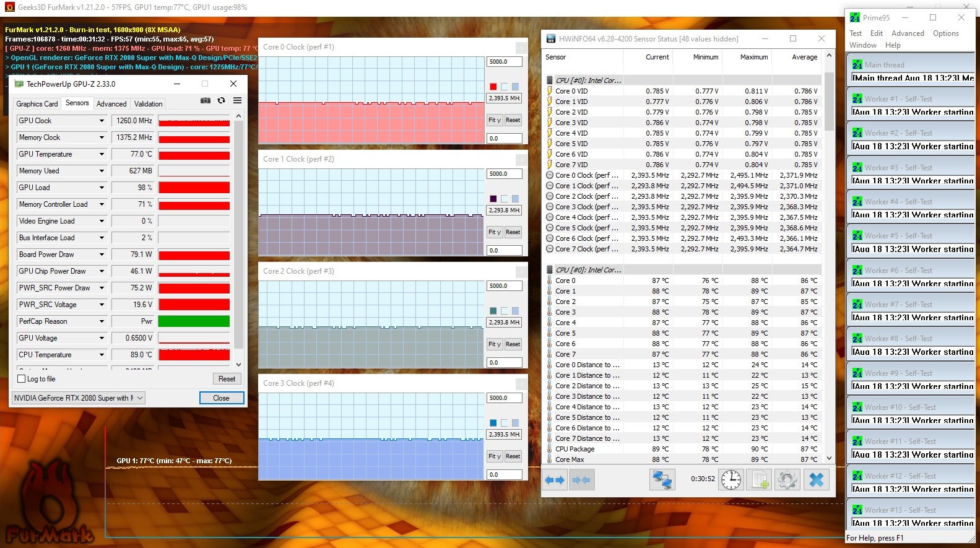Open the PerfCap Reason dropdown
Viewport: 980px width, 548px height.
pyautogui.click(x=102, y=321)
